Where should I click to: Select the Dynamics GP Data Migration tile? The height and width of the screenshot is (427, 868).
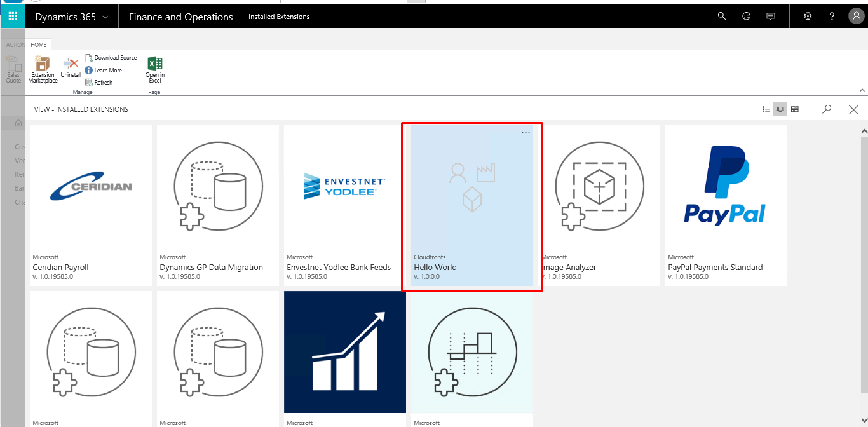[x=218, y=205]
